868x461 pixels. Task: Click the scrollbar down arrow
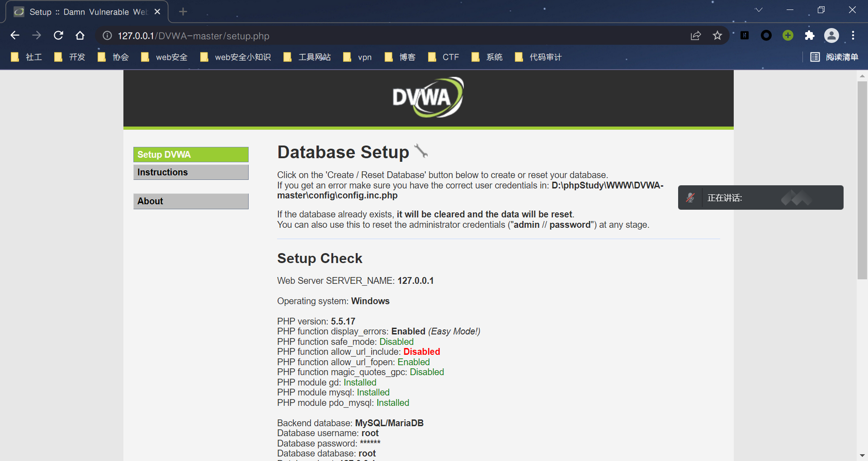coord(862,456)
